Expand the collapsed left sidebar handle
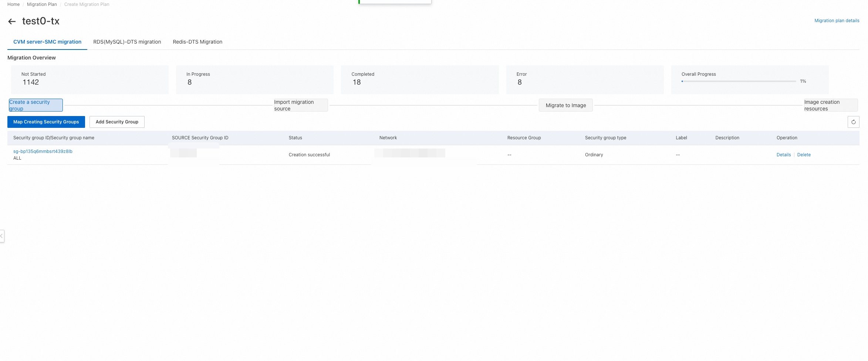The height and width of the screenshot is (361, 868). 2,236
